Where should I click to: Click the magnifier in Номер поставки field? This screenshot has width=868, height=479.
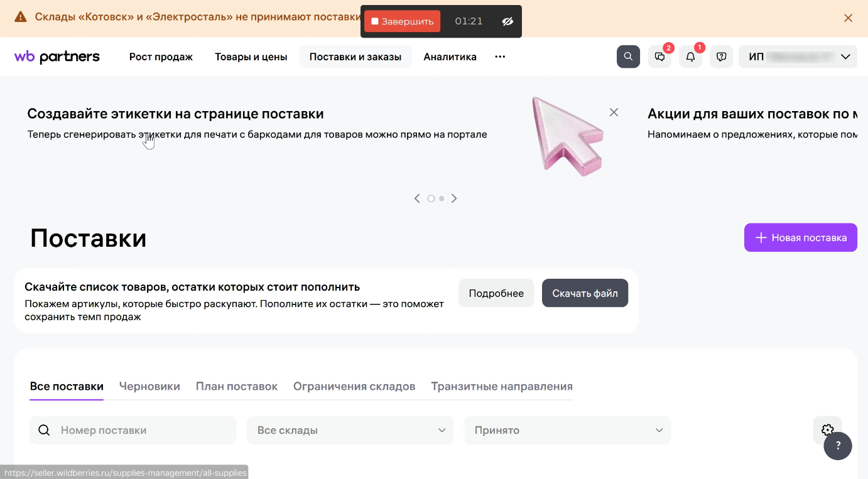pos(44,430)
